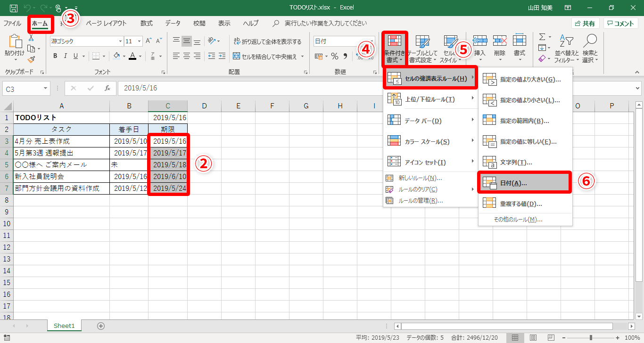Image resolution: width=644 pixels, height=343 pixels.
Task: Click the 共有 share button
Action: (x=585, y=24)
